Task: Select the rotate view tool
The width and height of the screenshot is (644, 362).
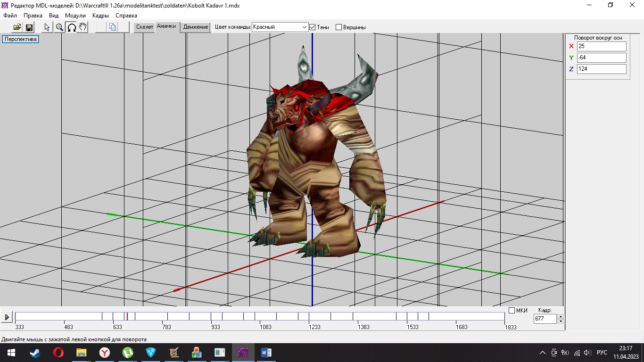Action: pos(71,27)
